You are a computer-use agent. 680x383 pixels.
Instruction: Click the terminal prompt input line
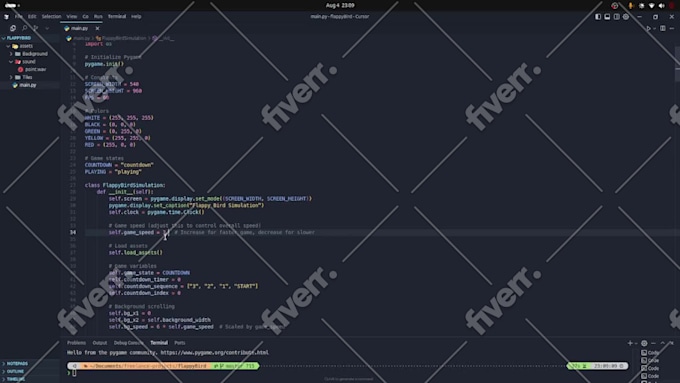[x=74, y=373]
